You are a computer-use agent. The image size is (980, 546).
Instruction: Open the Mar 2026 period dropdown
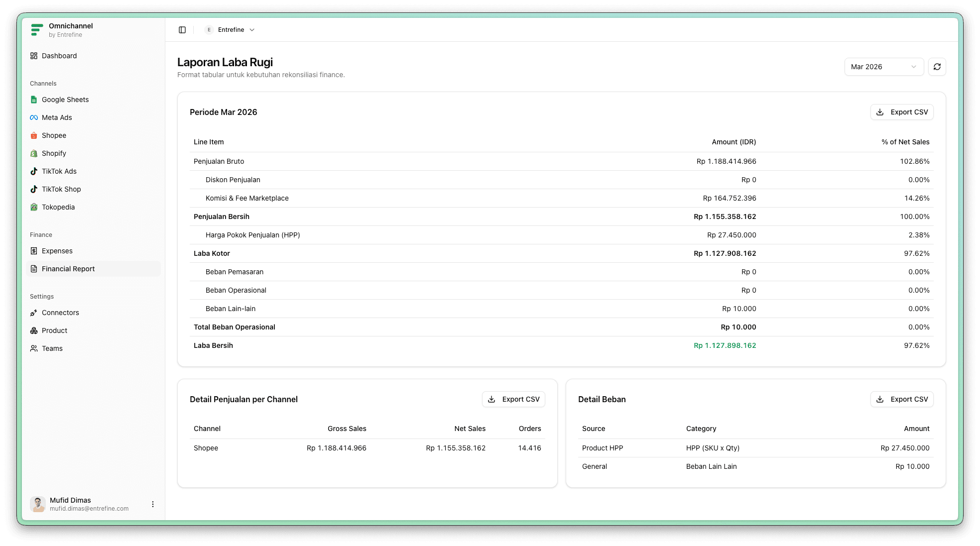(x=883, y=67)
